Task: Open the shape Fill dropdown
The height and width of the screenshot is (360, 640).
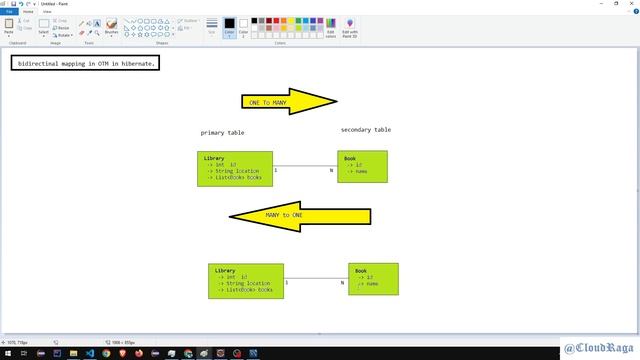Action: (x=184, y=28)
